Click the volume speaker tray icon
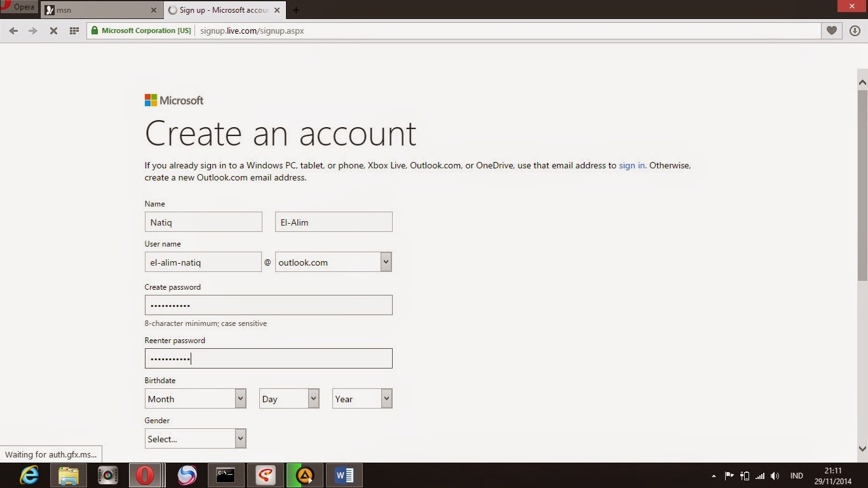 point(775,476)
